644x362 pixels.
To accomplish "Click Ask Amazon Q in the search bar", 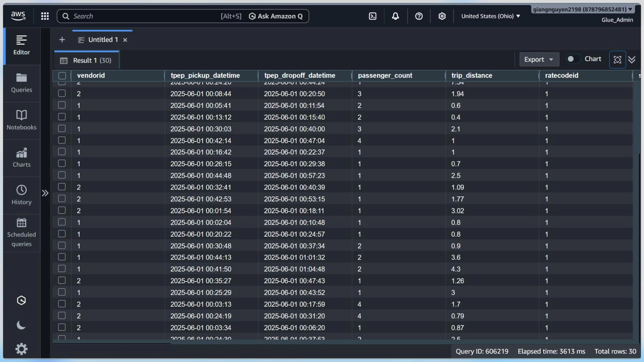I will [275, 16].
